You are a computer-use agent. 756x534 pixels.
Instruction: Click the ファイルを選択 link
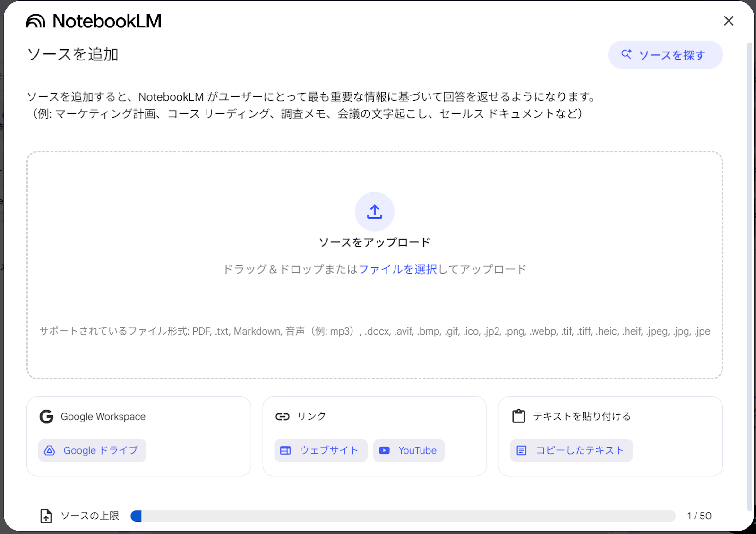pyautogui.click(x=398, y=269)
